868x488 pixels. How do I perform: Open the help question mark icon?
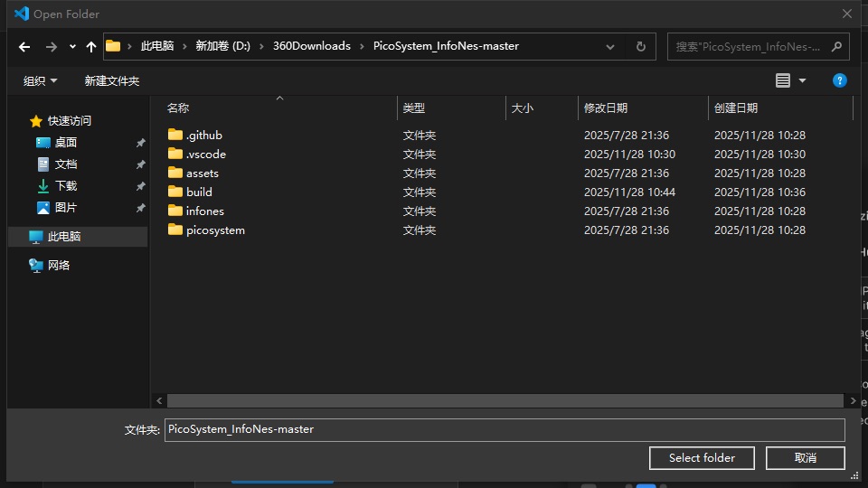(x=840, y=80)
